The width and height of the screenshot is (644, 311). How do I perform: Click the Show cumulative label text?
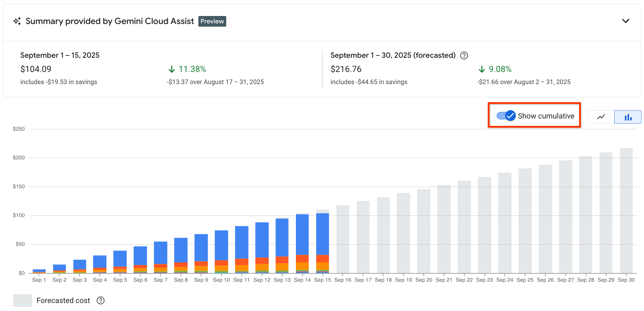(546, 116)
